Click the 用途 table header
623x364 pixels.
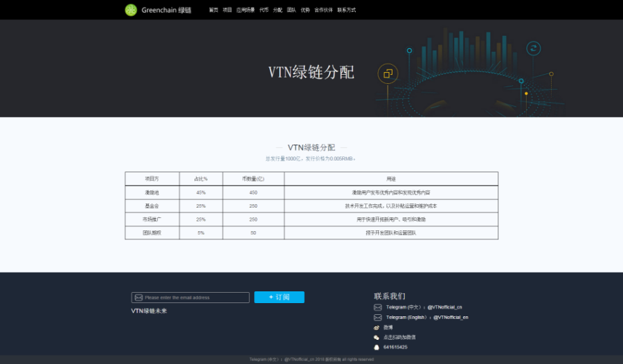tap(391, 179)
